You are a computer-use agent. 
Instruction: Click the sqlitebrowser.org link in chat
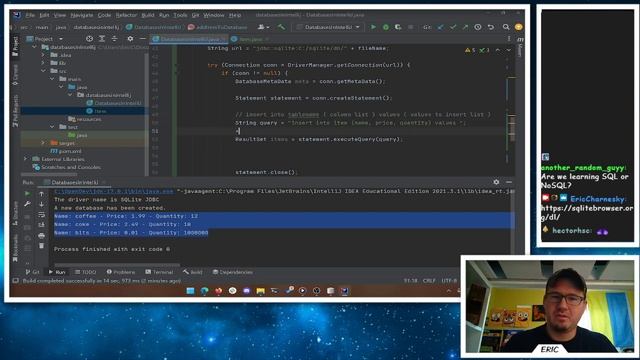coord(587,212)
